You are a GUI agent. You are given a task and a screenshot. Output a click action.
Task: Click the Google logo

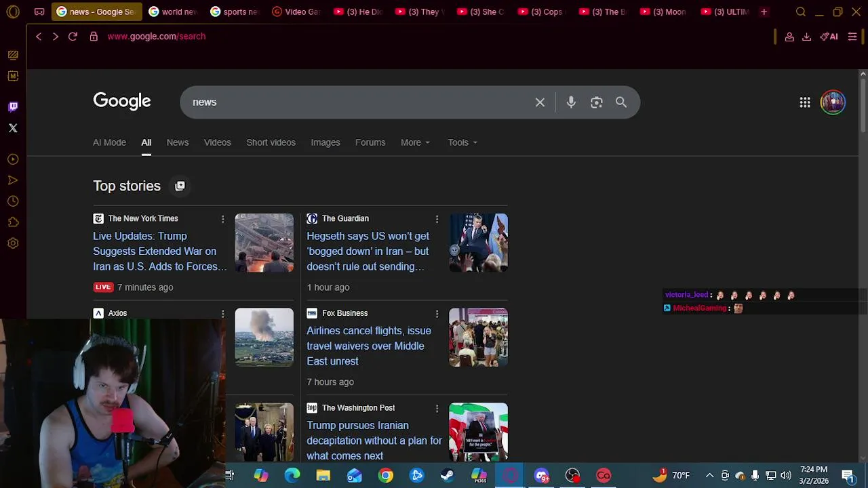(122, 101)
